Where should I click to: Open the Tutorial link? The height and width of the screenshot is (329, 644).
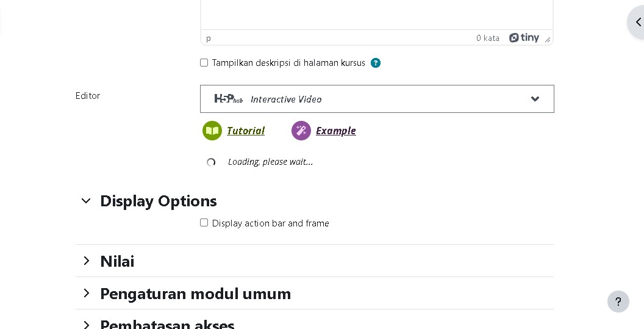tap(246, 131)
